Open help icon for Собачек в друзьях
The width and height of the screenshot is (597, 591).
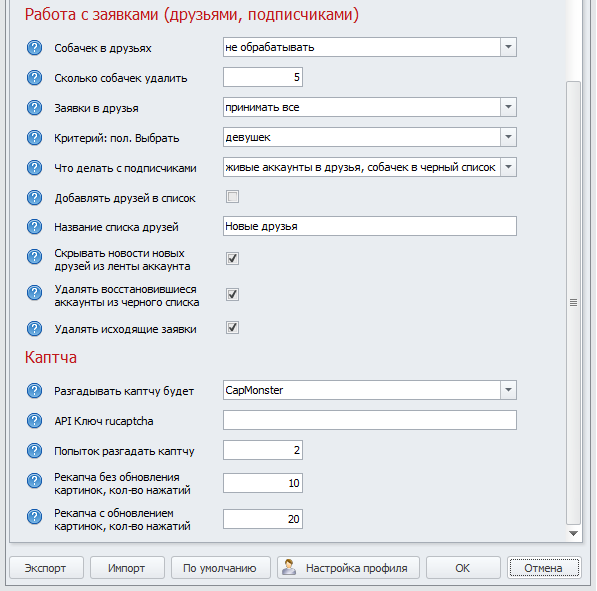click(34, 48)
